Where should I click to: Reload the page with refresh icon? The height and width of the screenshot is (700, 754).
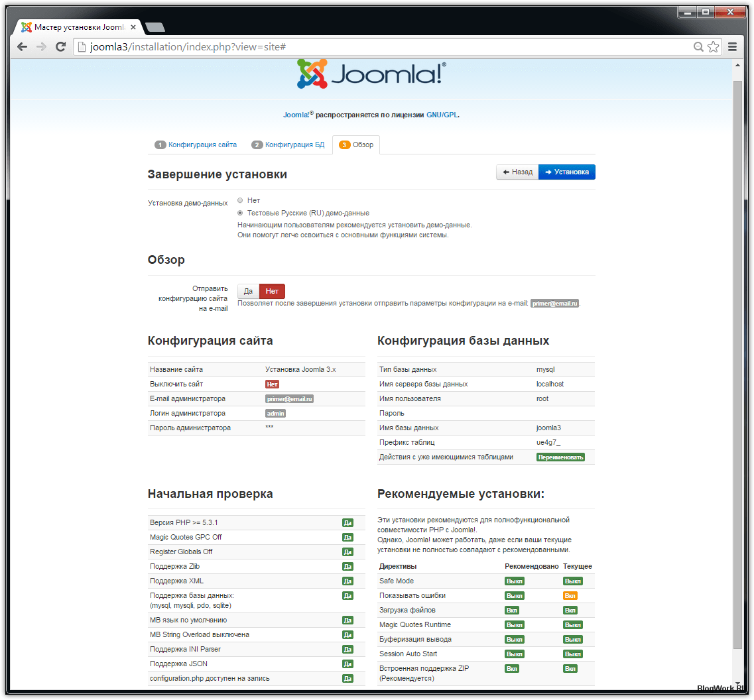coord(60,46)
